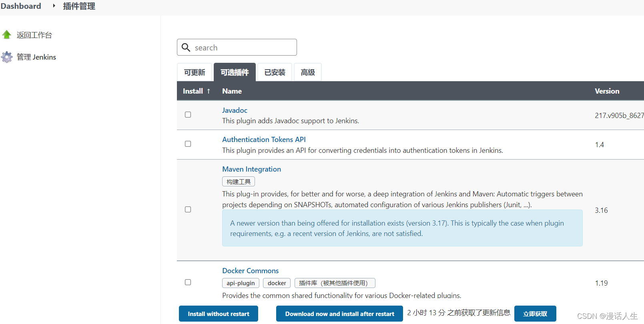Click Download now and install after restart

point(340,314)
